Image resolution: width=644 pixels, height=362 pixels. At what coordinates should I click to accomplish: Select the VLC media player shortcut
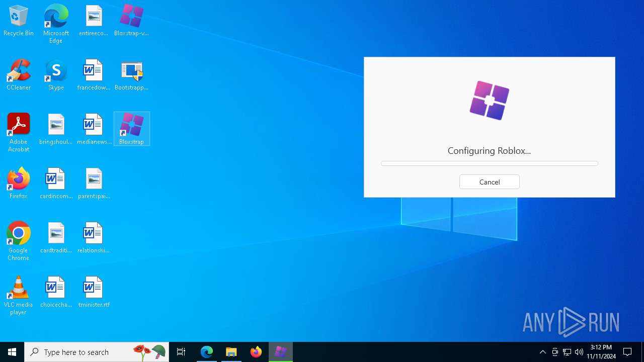point(19,296)
